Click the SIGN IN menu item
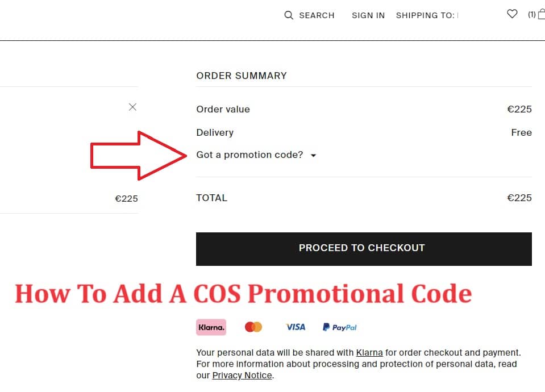Image resolution: width=545 pixels, height=392 pixels. point(368,15)
